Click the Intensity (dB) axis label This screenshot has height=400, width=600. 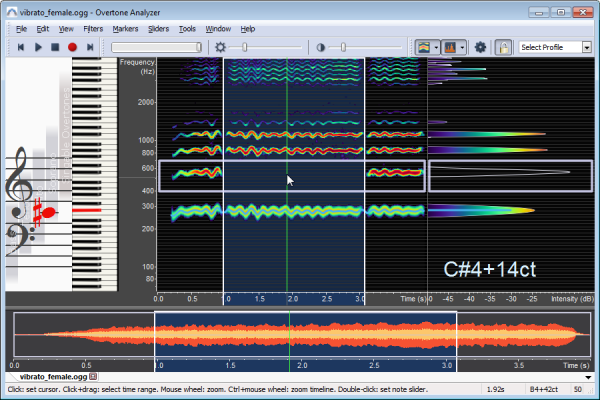572,299
